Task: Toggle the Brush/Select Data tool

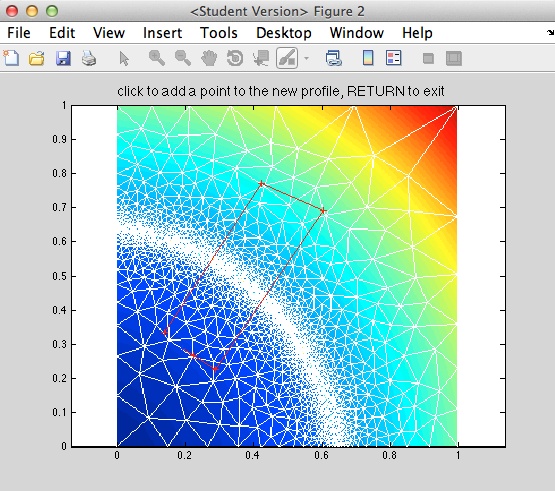Action: coord(287,58)
